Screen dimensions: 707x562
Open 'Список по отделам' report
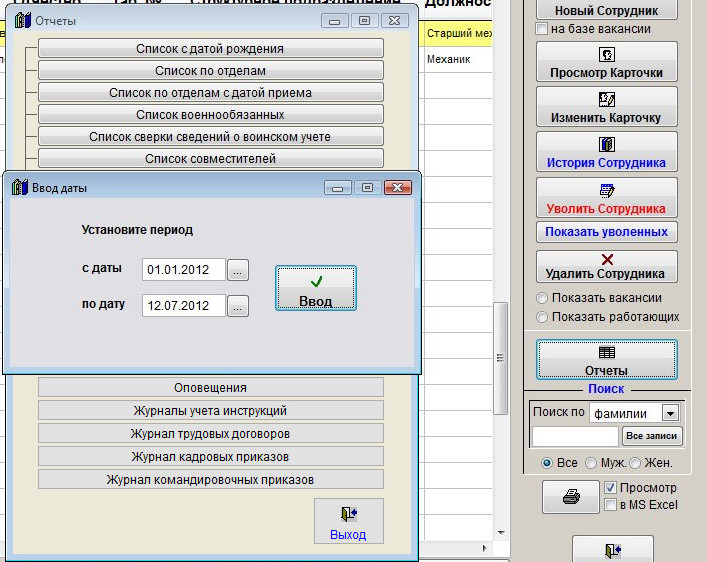click(x=211, y=70)
